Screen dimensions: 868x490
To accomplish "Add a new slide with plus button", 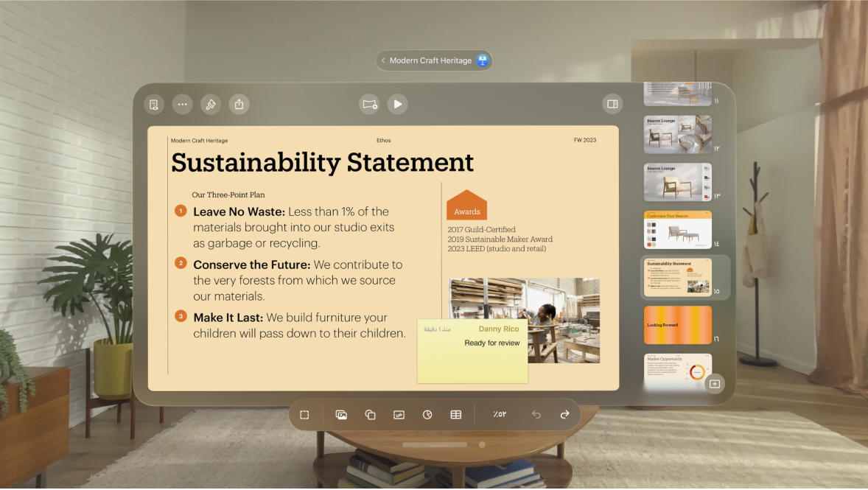I will pos(714,384).
